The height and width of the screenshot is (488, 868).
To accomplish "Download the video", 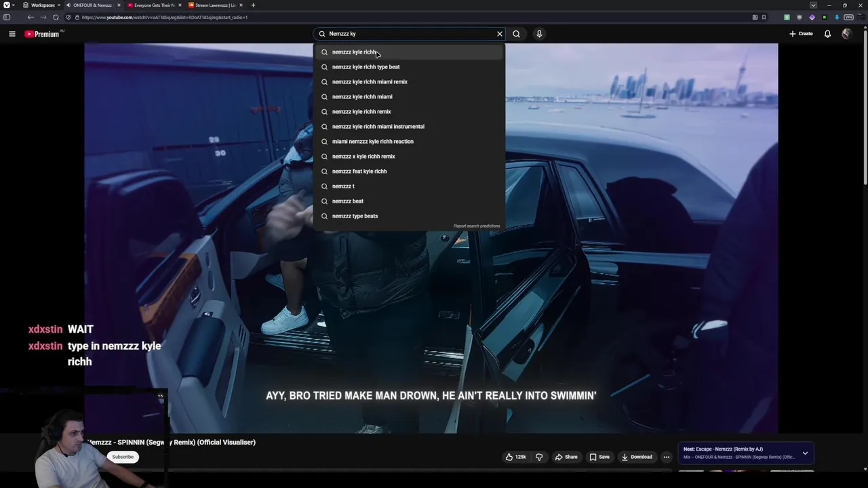I will coord(637,457).
